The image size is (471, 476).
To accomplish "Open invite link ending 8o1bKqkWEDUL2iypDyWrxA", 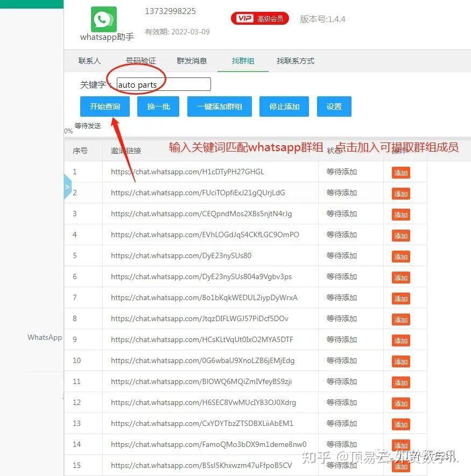I will tap(204, 297).
